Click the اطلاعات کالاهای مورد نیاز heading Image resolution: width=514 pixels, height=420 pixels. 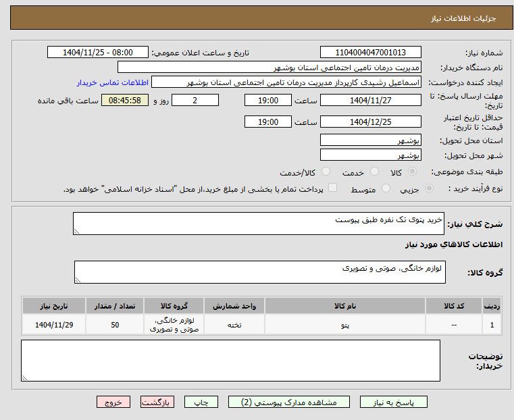tap(454, 244)
